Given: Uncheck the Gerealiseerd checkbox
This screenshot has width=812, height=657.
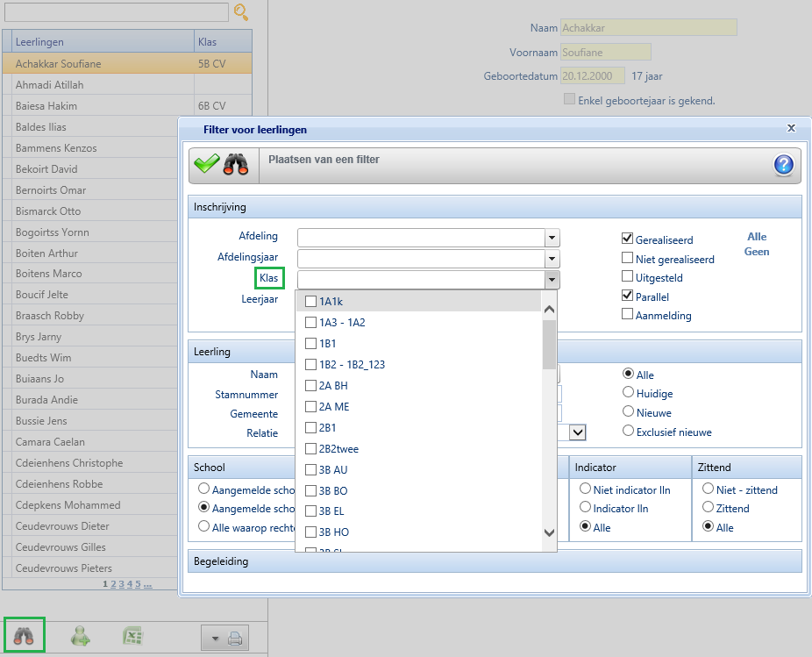Looking at the screenshot, I should click(x=628, y=239).
